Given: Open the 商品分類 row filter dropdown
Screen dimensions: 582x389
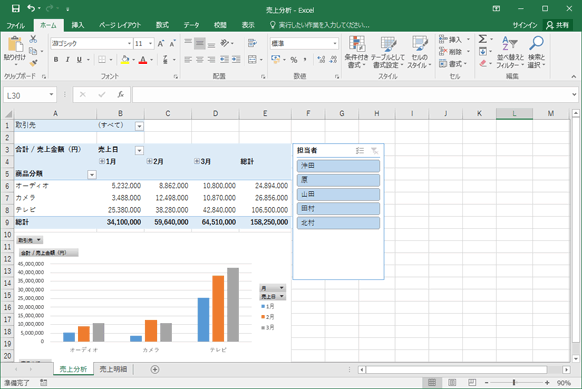Looking at the screenshot, I should tap(92, 174).
